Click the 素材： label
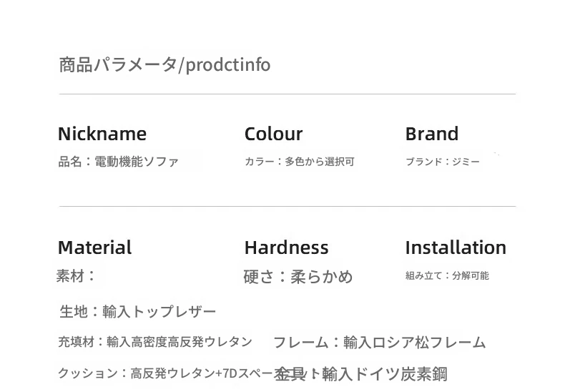565x392 pixels. point(75,275)
